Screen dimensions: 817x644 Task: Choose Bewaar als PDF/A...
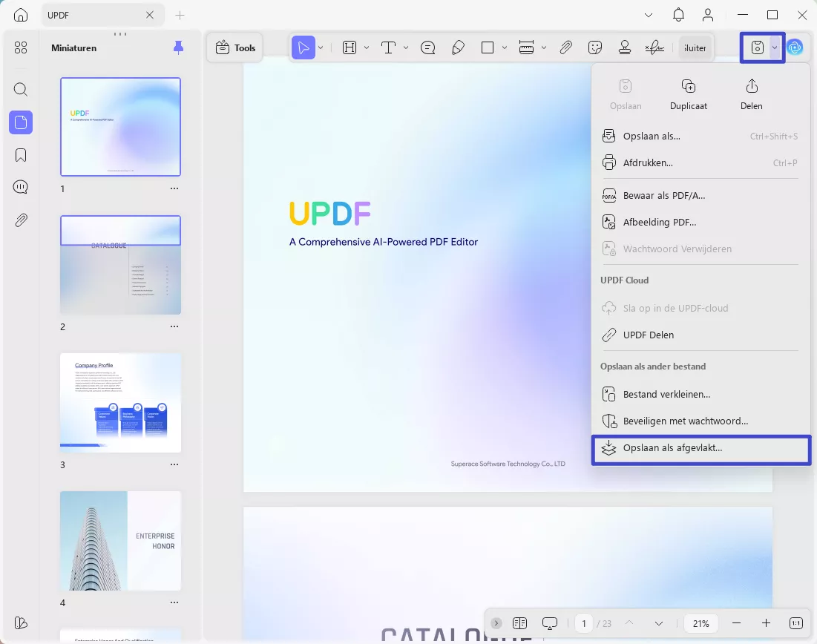[x=700, y=196]
